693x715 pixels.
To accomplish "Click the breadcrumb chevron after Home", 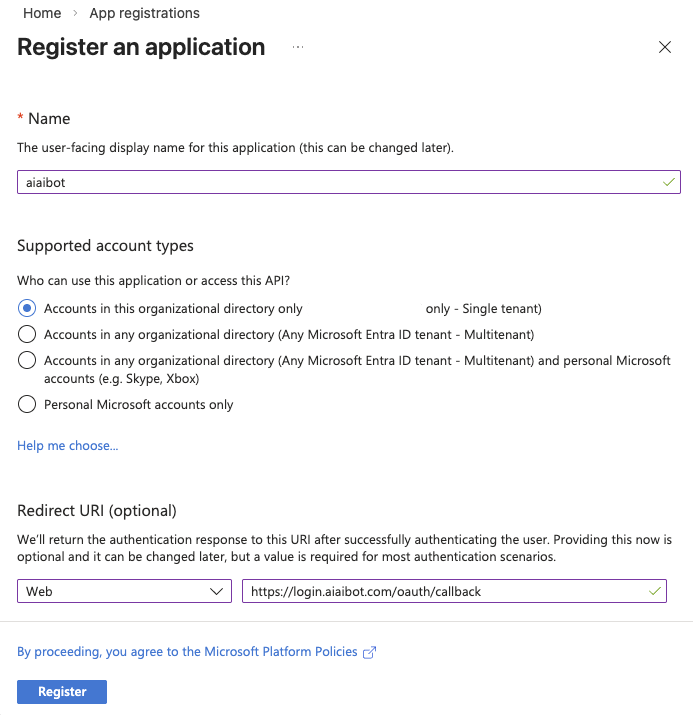I will tap(75, 13).
